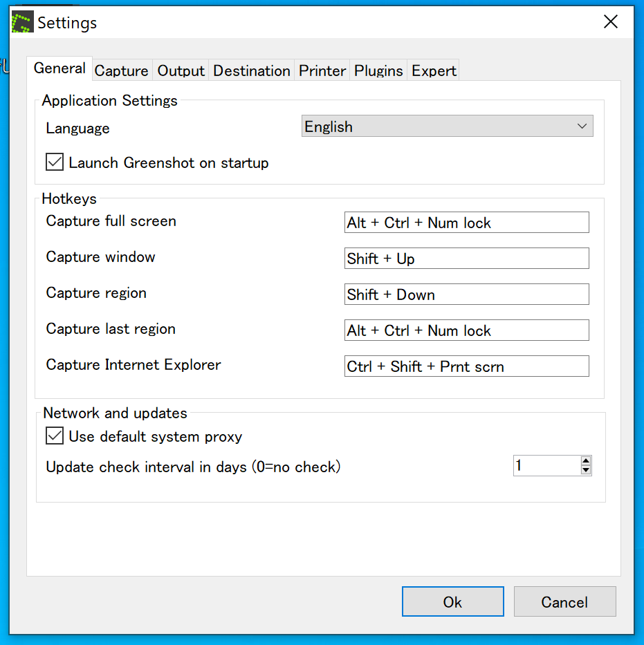Focus the Capture full screen hotkey field
Screen dimensions: 644x645
[x=466, y=223]
